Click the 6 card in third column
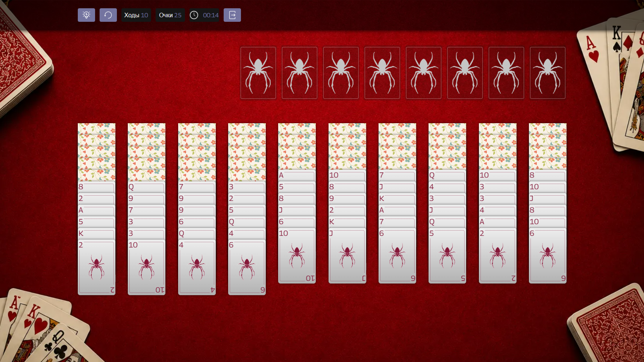Viewport: 644px width, 362px height. coord(197,222)
